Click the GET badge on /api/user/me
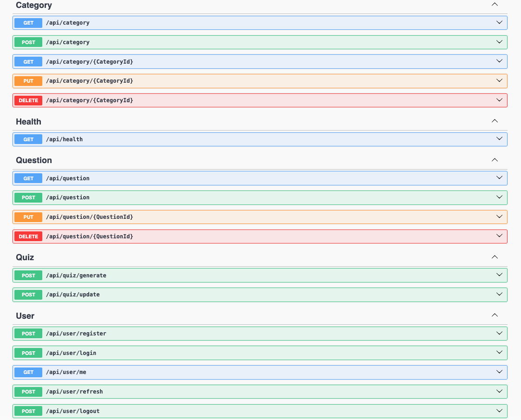The height and width of the screenshot is (420, 521). click(28, 372)
